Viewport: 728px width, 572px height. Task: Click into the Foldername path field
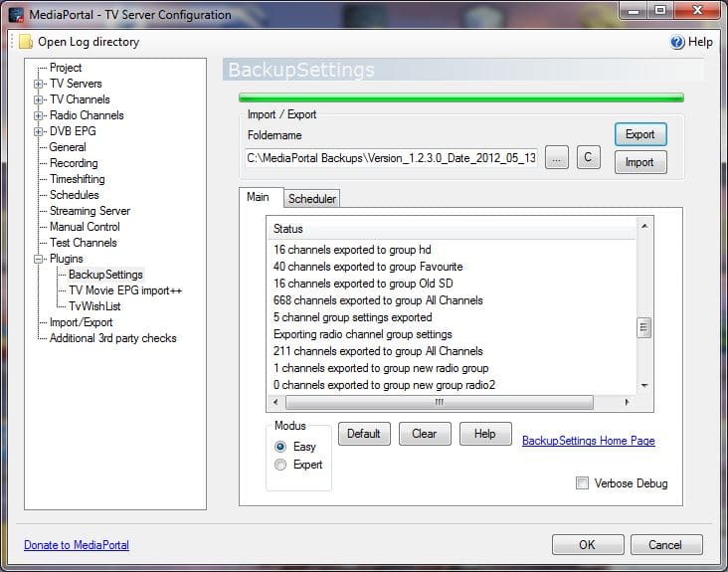coord(392,158)
